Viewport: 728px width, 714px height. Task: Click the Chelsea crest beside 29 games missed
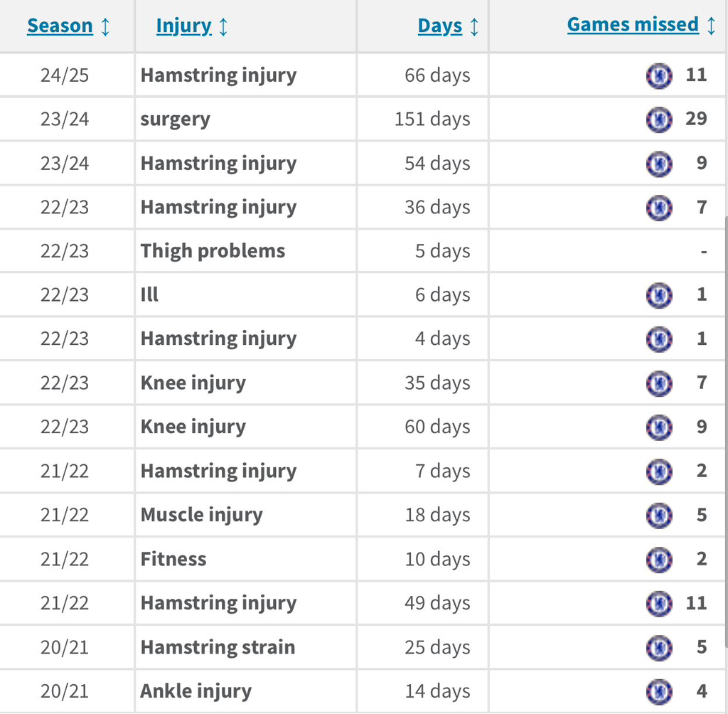point(659,119)
